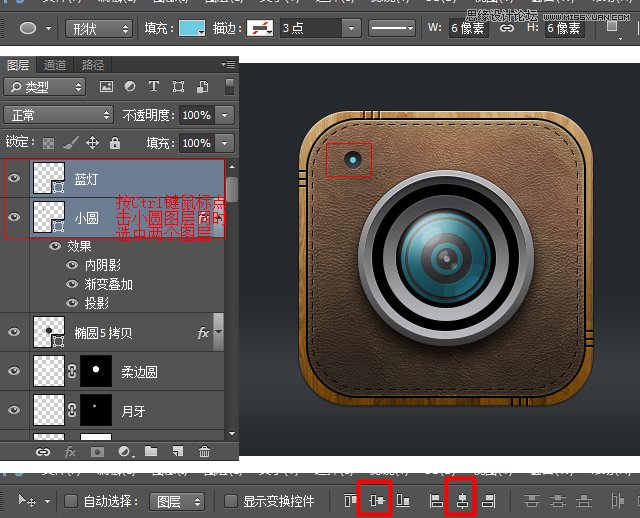Select the Move tool icon in options bar
Image resolution: width=640 pixels, height=518 pixels.
pyautogui.click(x=27, y=500)
